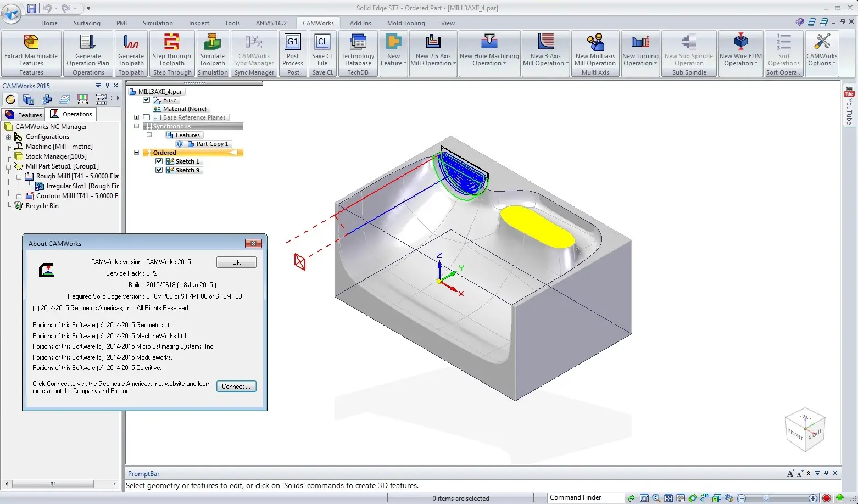Click the New Multiaxis Mill Operation icon

[x=595, y=42]
